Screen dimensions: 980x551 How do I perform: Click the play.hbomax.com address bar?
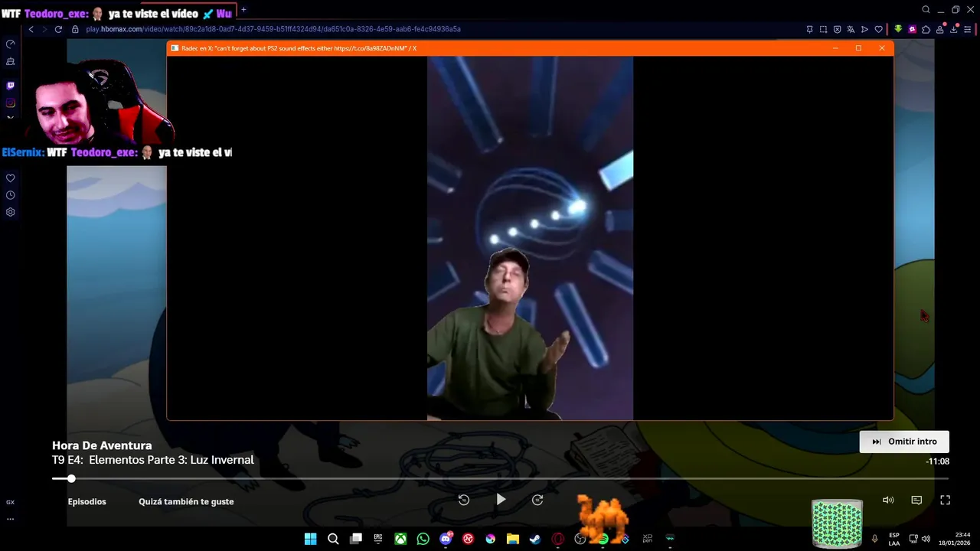tap(273, 29)
